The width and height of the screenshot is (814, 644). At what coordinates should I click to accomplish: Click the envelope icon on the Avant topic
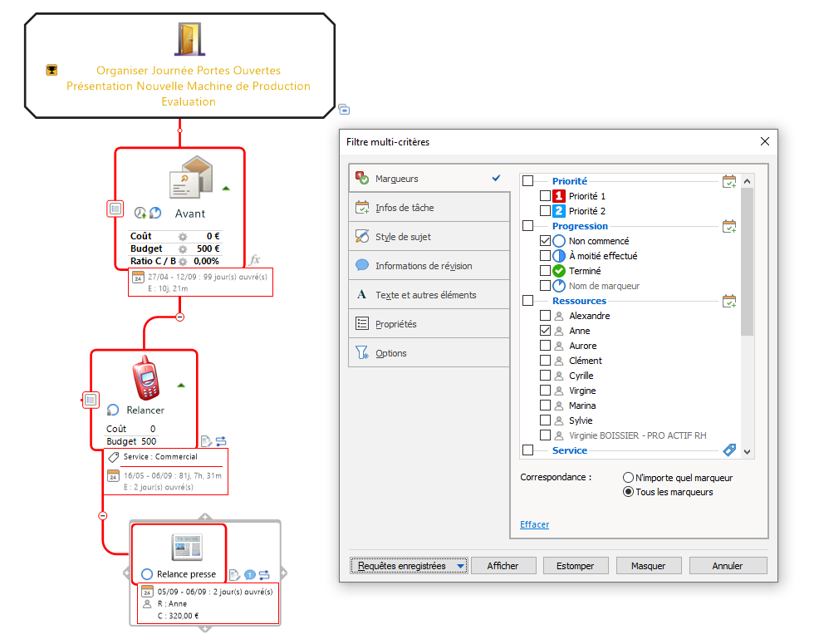pos(191,178)
